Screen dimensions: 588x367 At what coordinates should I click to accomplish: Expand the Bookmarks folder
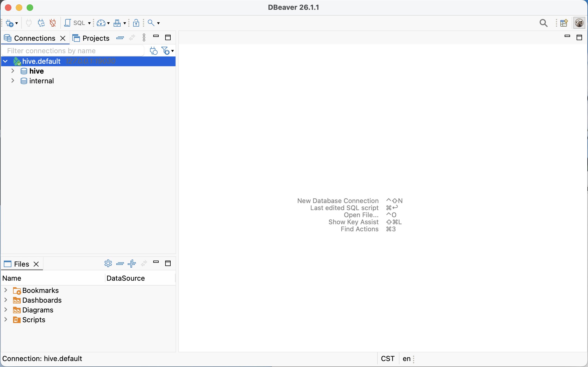[x=5, y=290]
